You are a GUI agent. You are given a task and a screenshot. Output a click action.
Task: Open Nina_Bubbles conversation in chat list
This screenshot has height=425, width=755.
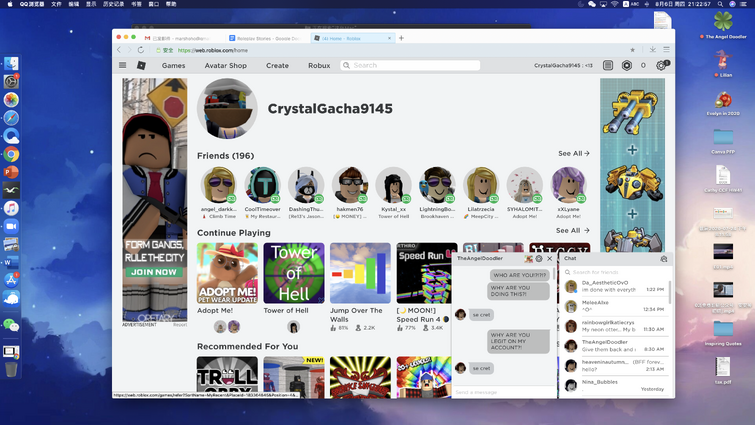[x=616, y=386]
